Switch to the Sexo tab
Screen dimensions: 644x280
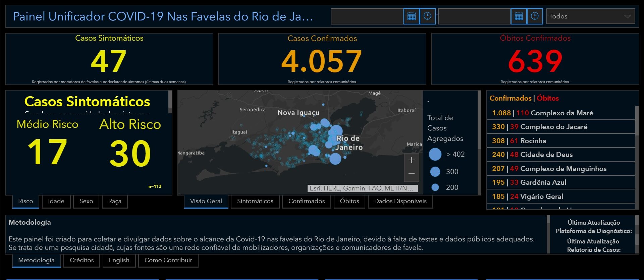click(86, 201)
